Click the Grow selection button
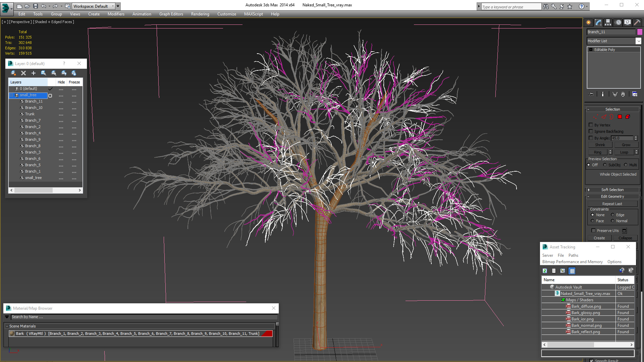This screenshot has width=644, height=362. click(626, 145)
